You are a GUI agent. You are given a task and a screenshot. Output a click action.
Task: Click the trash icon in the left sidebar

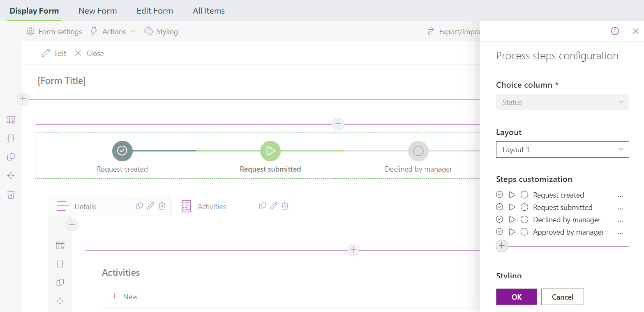(x=11, y=194)
